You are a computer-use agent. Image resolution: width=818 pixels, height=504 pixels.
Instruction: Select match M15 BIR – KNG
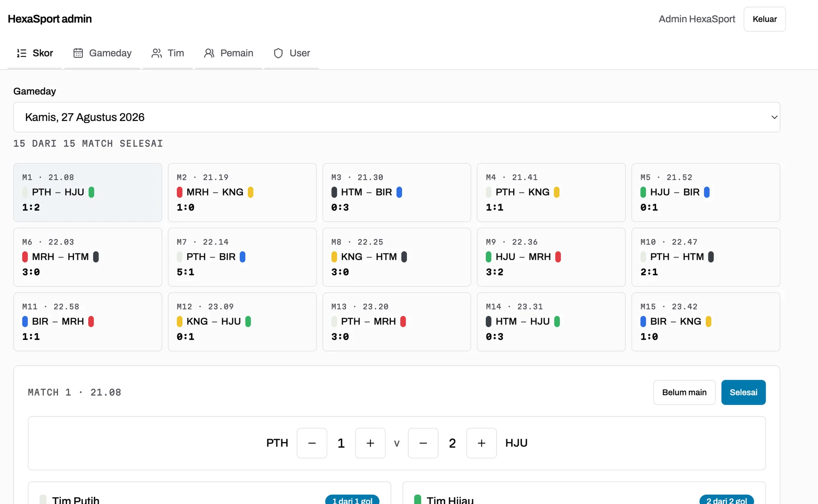tap(706, 322)
